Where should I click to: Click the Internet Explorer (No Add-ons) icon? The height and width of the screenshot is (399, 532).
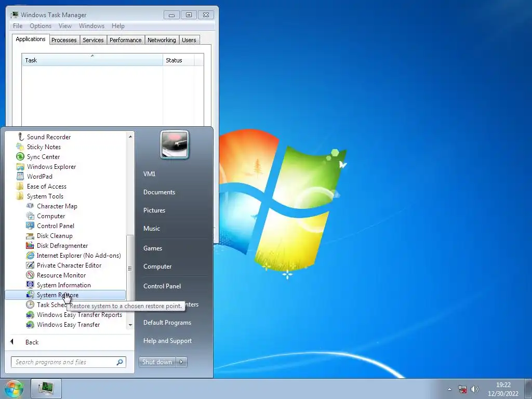(30, 255)
